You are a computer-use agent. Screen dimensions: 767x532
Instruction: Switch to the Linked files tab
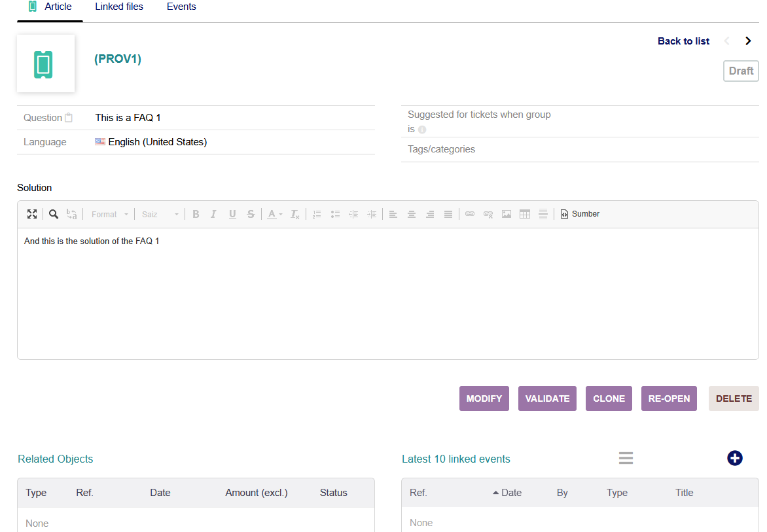pyautogui.click(x=119, y=7)
